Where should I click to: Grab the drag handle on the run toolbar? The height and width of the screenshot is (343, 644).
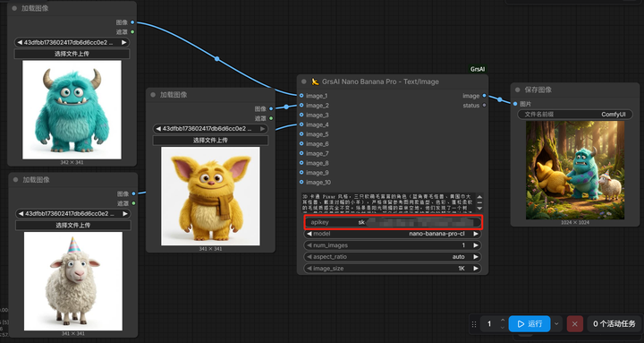(x=474, y=324)
